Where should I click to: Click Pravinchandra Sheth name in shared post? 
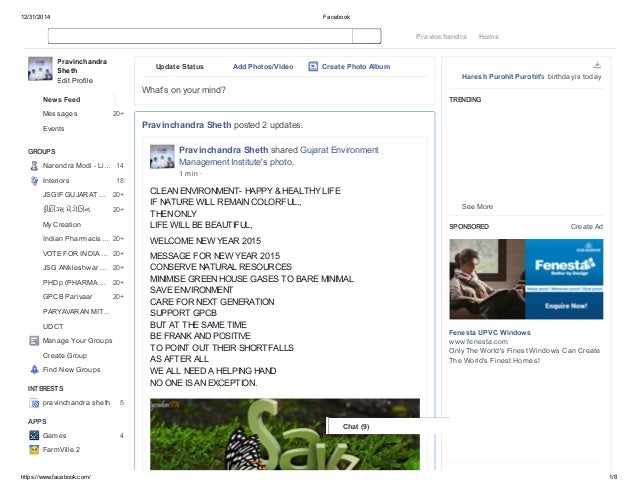point(223,150)
